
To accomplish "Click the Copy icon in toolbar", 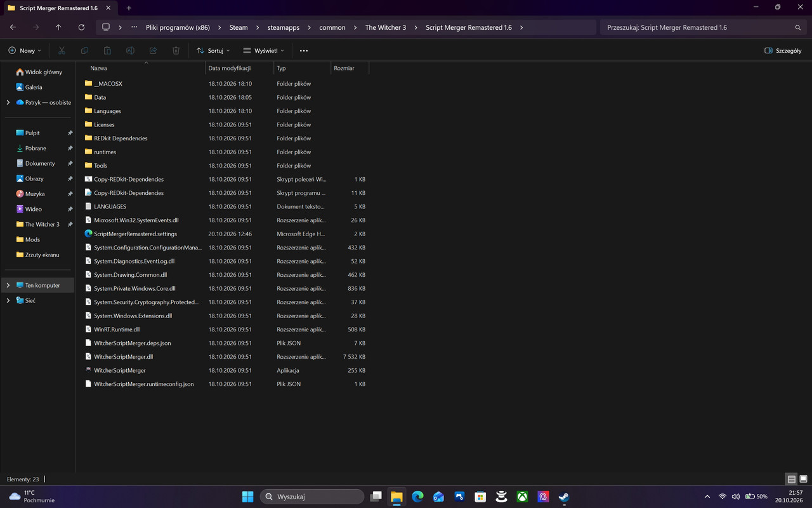I will point(84,50).
